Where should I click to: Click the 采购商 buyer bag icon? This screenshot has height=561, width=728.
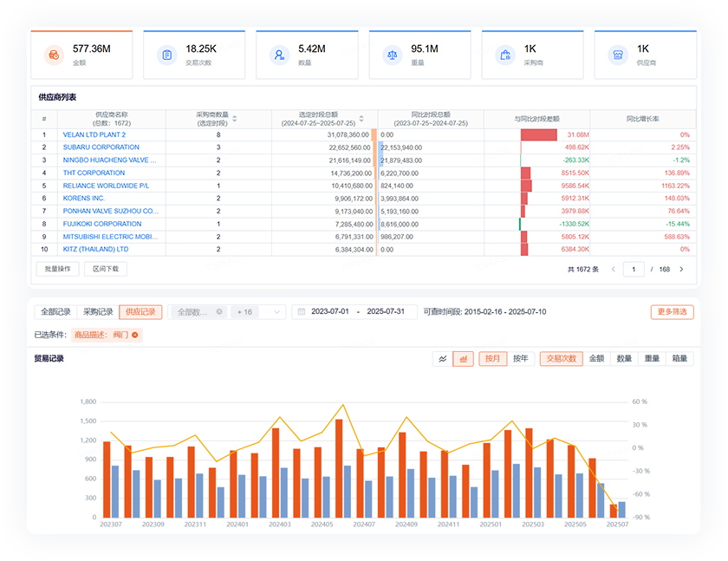(x=505, y=55)
